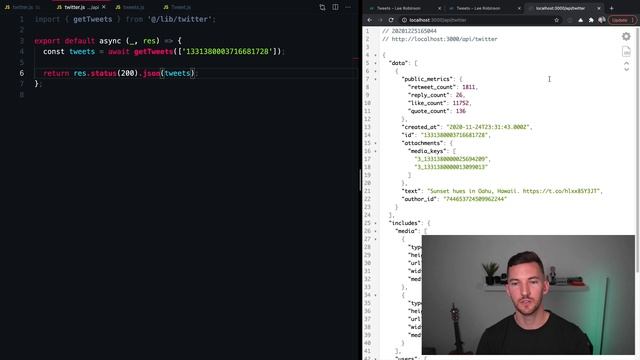The width and height of the screenshot is (640, 360).
Task: Click the "like_count" value 11752
Action: coord(460,103)
